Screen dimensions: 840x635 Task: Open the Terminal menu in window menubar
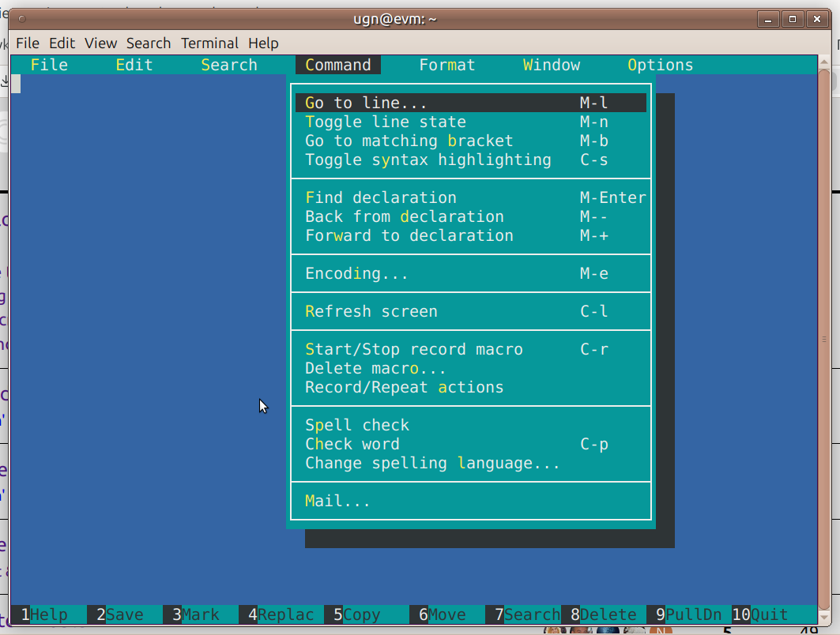click(x=209, y=43)
